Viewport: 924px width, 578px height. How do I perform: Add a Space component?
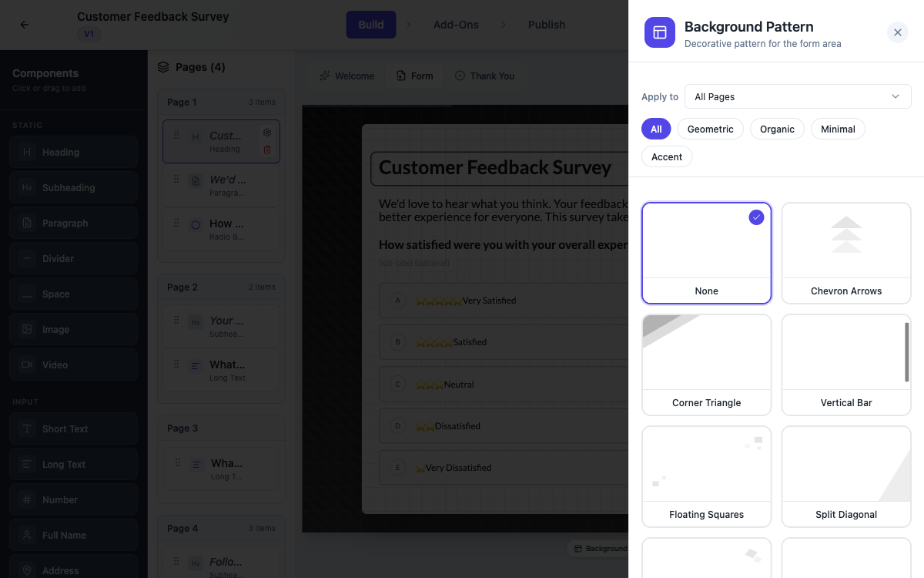point(74,294)
